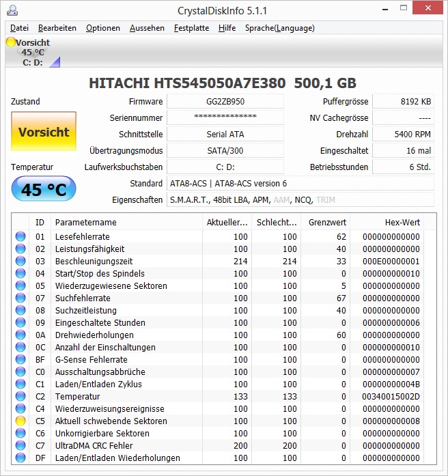Click the 45 °C temperature badge
The width and height of the screenshot is (448, 476).
(x=44, y=188)
